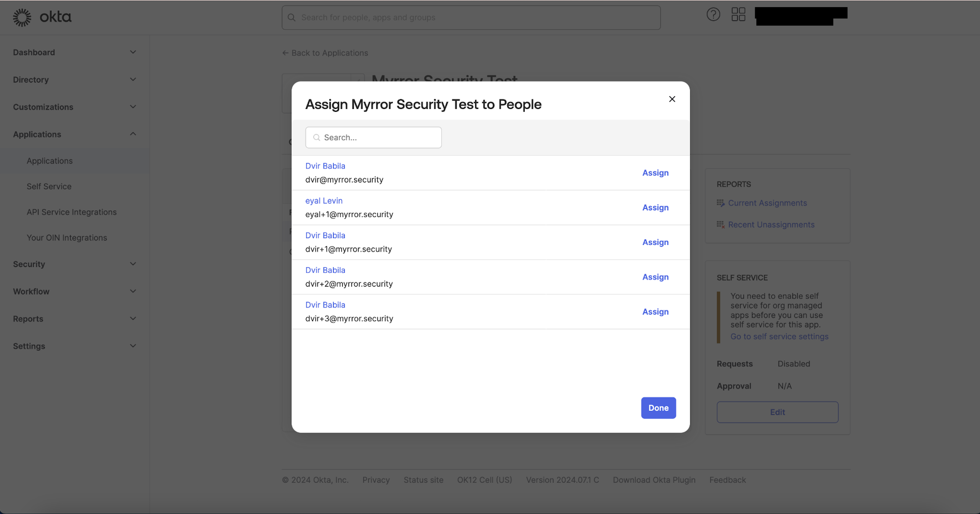The height and width of the screenshot is (514, 980).
Task: Open the Privacy footer link
Action: [x=376, y=480]
